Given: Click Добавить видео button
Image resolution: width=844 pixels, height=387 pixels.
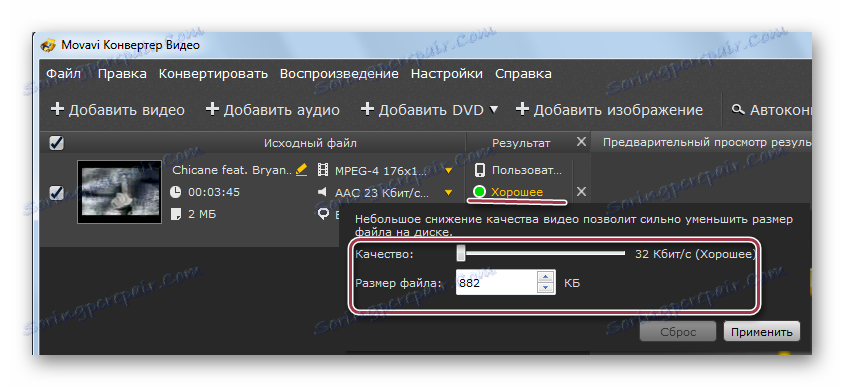Looking at the screenshot, I should (117, 110).
